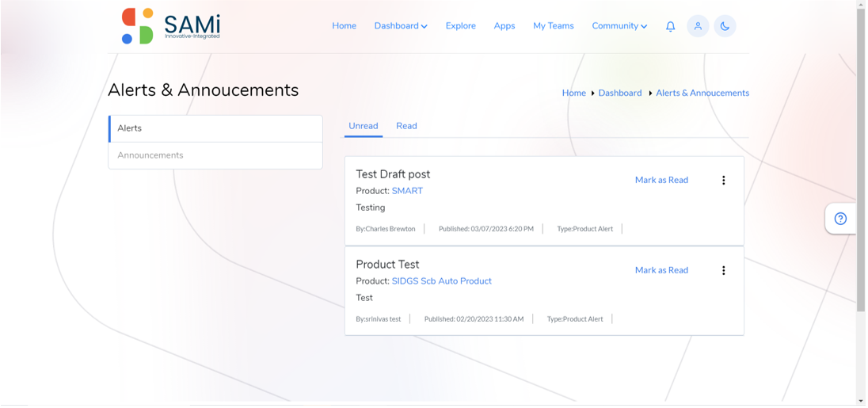The height and width of the screenshot is (408, 868).
Task: Select Alerts in the sidebar
Action: point(215,128)
